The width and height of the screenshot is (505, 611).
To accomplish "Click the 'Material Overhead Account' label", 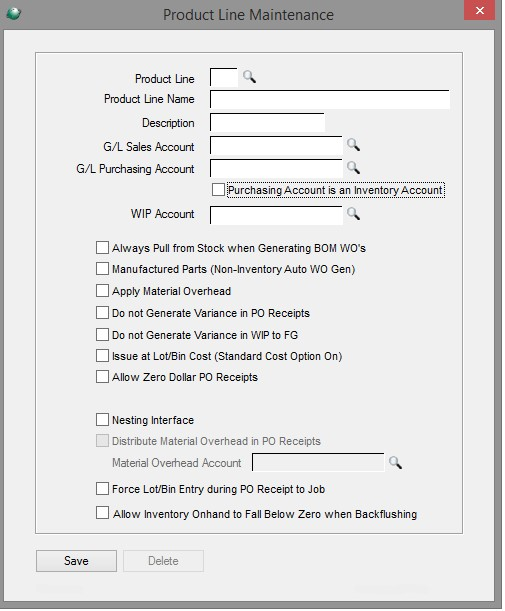I will (177, 463).
